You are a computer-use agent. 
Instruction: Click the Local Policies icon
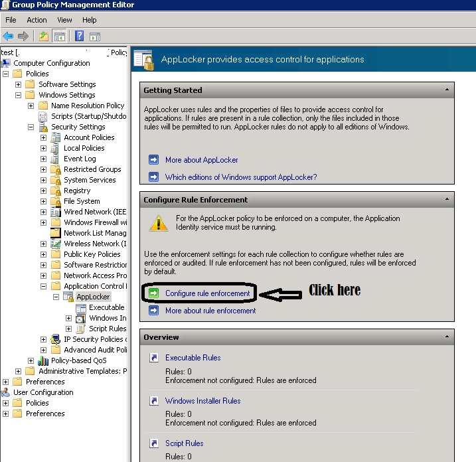point(56,148)
